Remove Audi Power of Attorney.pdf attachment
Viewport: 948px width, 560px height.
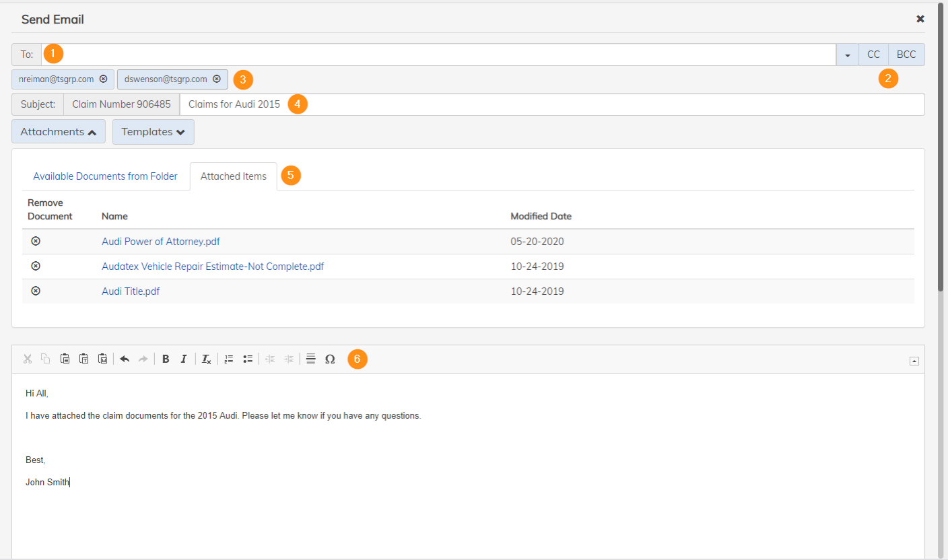click(x=36, y=241)
